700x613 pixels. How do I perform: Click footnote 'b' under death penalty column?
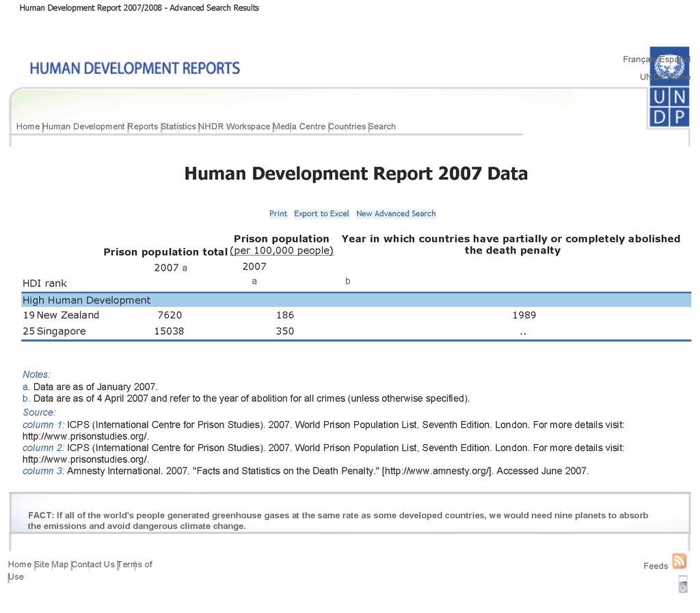(x=347, y=281)
